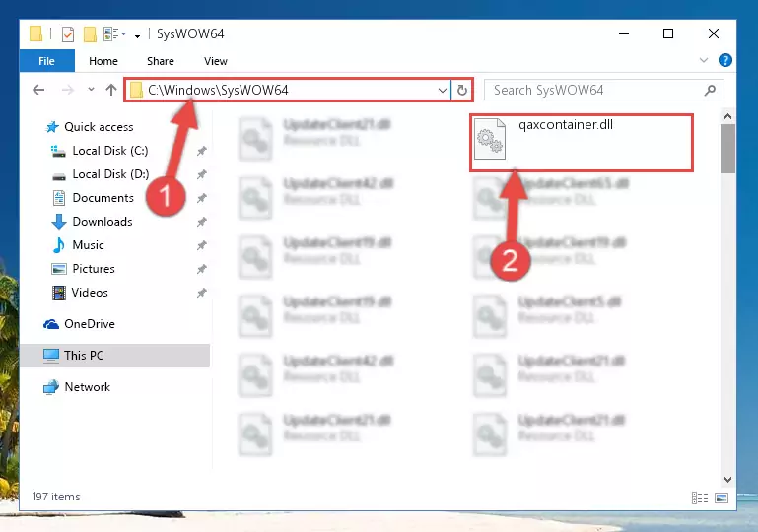Switch to details view layout
This screenshot has width=758, height=532.
(700, 498)
